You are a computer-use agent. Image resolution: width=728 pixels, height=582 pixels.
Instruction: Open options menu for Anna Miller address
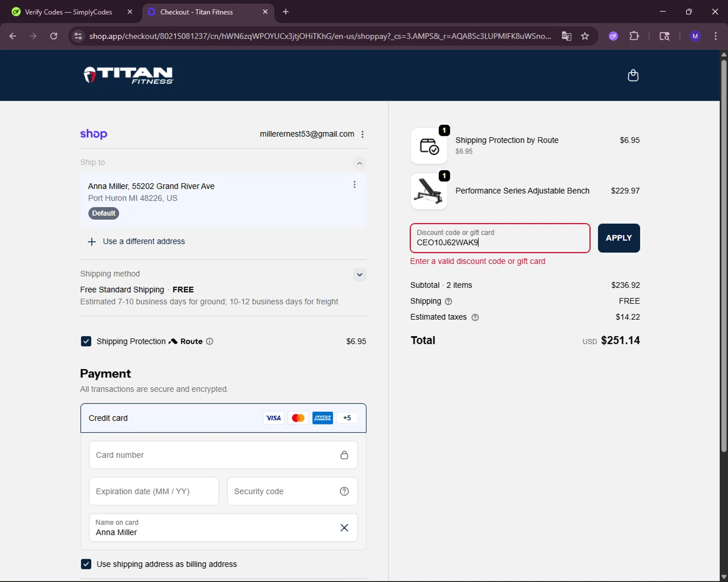[354, 185]
